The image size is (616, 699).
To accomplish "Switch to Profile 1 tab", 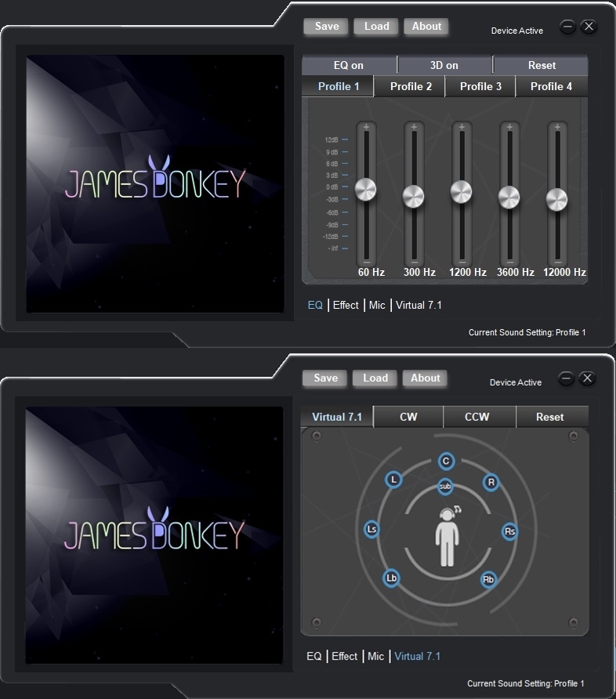I will 338,86.
